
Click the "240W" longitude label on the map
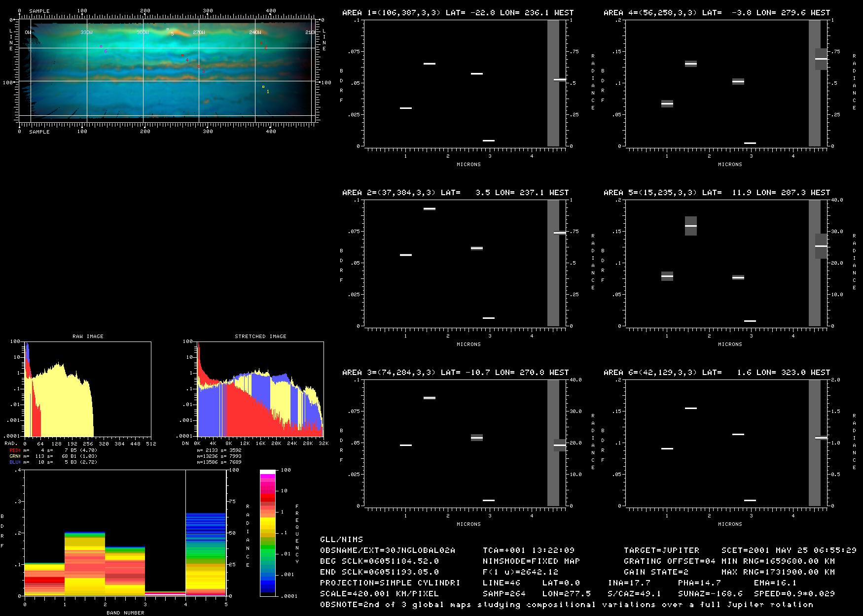(x=255, y=33)
